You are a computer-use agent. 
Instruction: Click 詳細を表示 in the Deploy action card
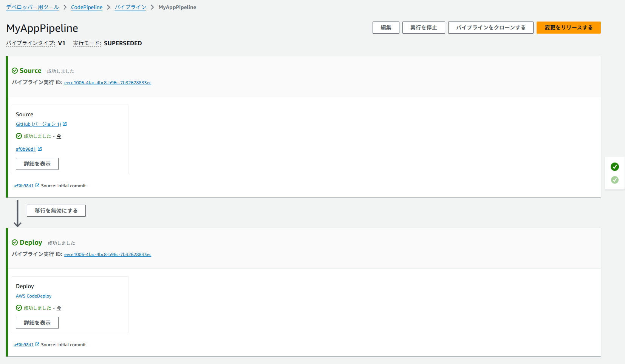point(37,323)
